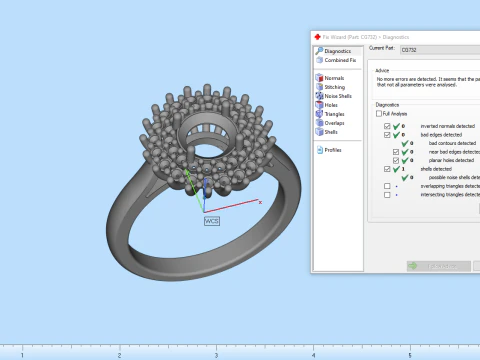Click the WCS label in viewport
This screenshot has height=360, width=480.
pos(212,221)
